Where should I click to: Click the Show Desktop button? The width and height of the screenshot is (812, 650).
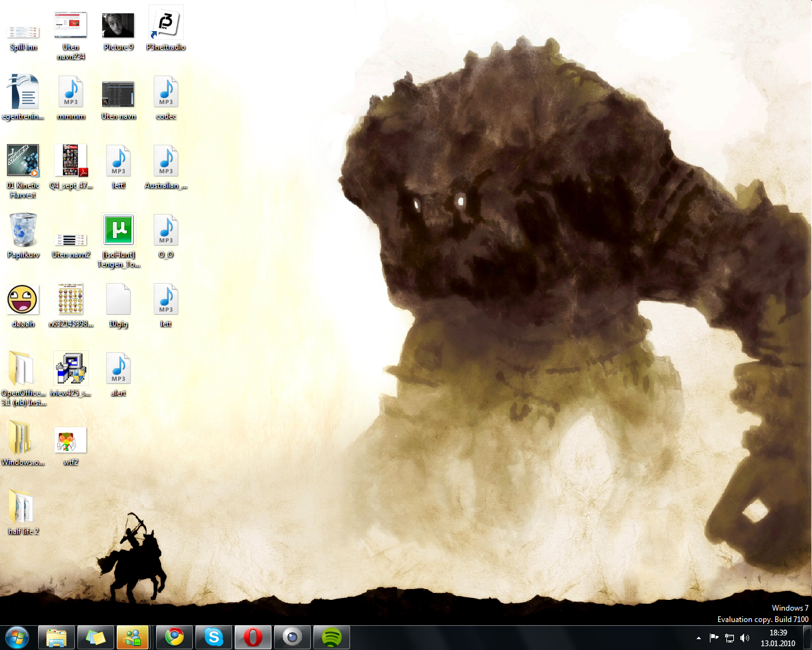pos(807,637)
